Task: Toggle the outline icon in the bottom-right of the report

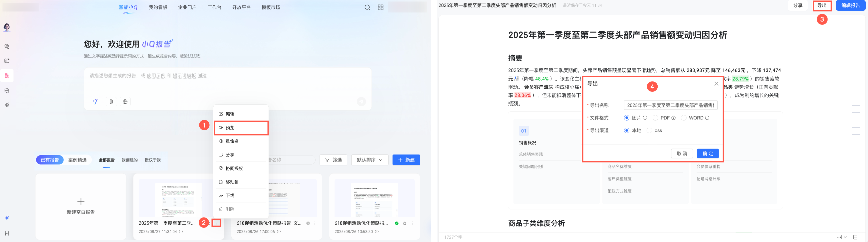Action: [x=855, y=237]
